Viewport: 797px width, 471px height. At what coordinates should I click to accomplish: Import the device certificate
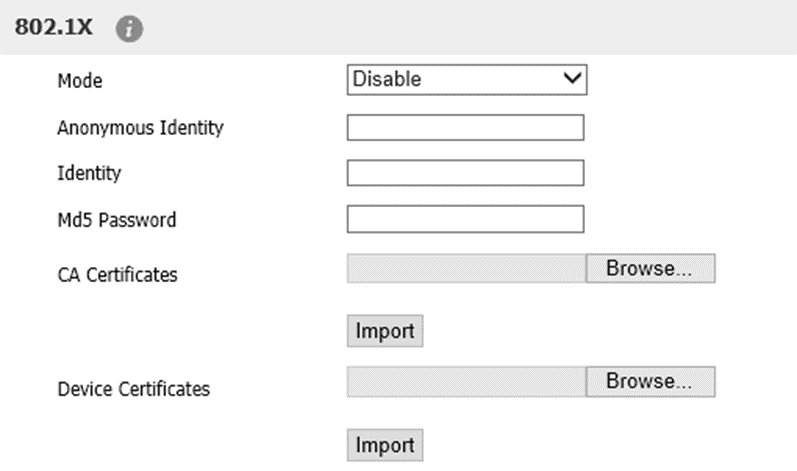pos(385,446)
